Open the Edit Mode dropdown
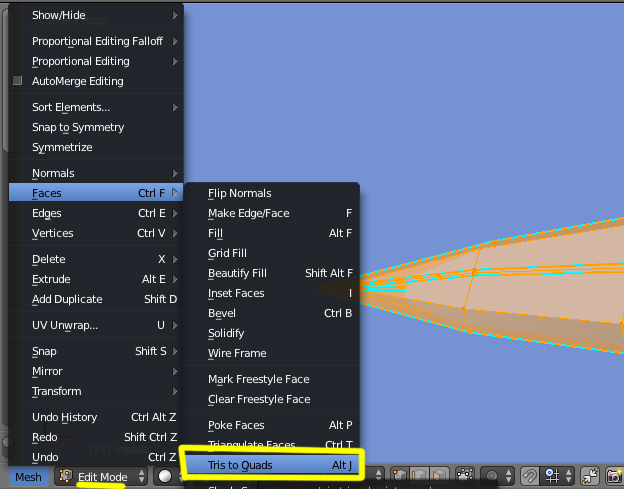 [x=101, y=476]
